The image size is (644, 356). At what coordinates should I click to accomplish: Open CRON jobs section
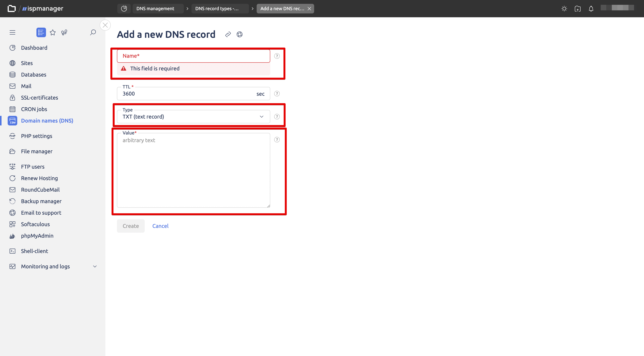(x=34, y=109)
